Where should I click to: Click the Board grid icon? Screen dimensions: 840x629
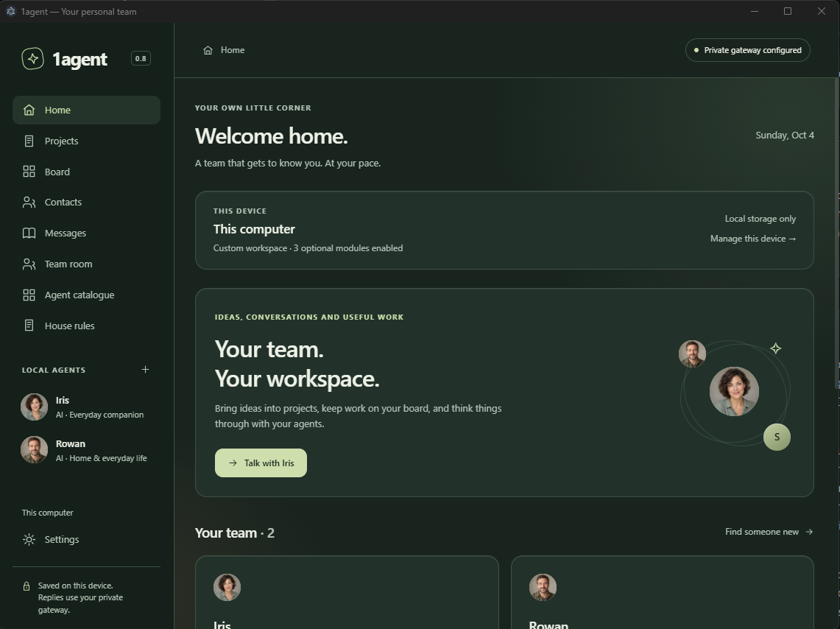tap(29, 172)
